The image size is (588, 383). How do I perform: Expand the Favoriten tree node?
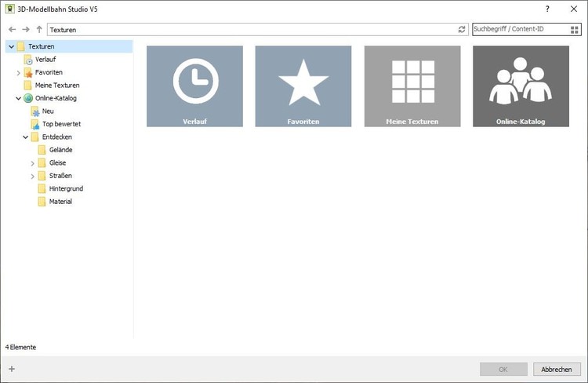click(18, 73)
